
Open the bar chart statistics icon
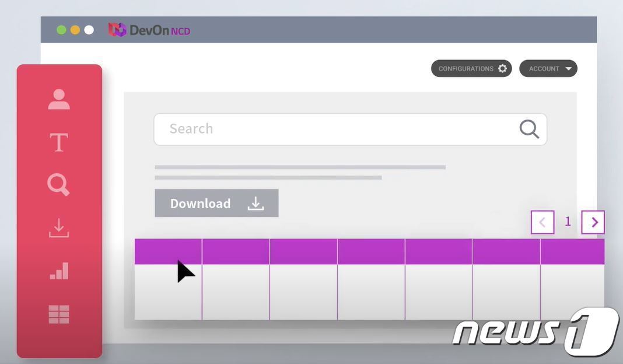(x=58, y=271)
